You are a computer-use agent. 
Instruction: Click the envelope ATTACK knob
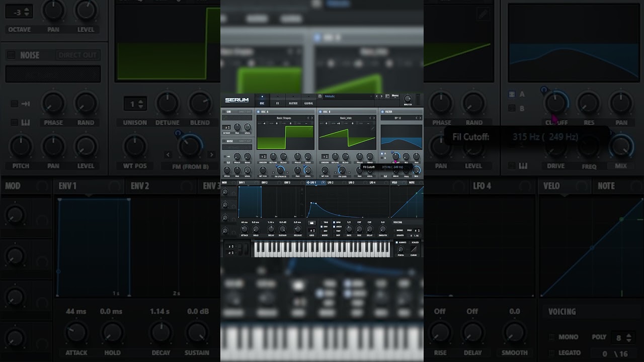(x=245, y=229)
